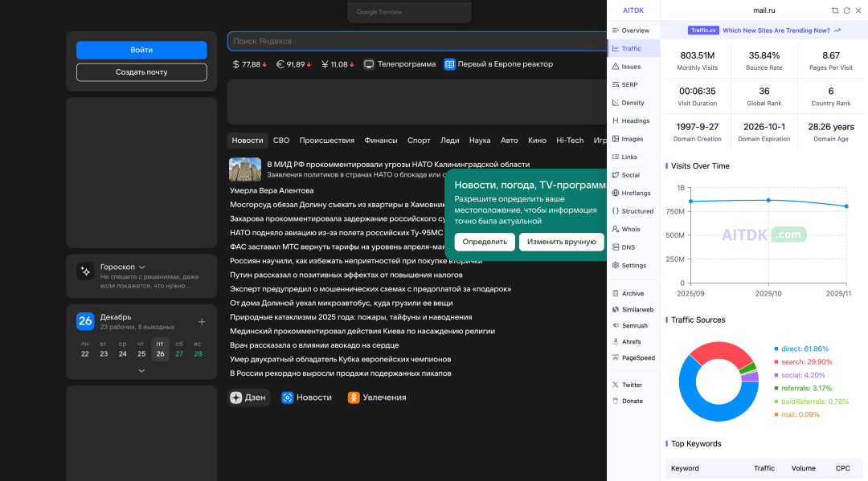Click the dollar rate 77,88
The image size is (868, 481).
250,64
